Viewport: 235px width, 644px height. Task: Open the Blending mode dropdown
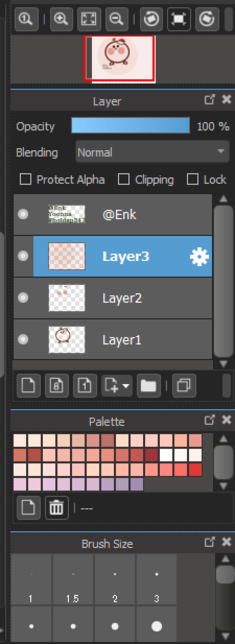coord(152,152)
